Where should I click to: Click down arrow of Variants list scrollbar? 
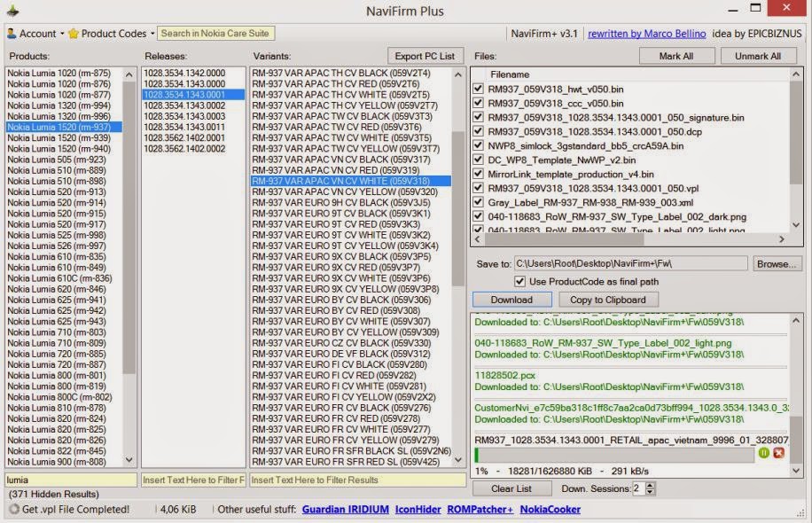pyautogui.click(x=458, y=460)
